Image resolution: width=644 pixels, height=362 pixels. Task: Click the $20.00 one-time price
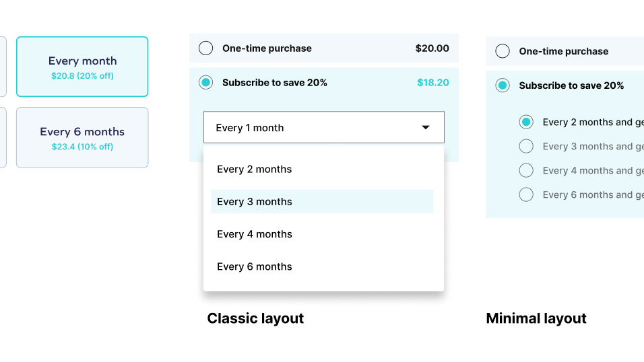pos(432,48)
